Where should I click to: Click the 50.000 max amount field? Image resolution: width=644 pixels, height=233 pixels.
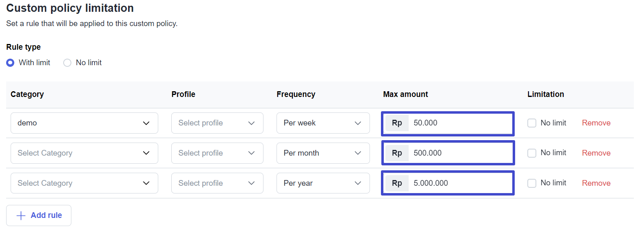tap(459, 123)
